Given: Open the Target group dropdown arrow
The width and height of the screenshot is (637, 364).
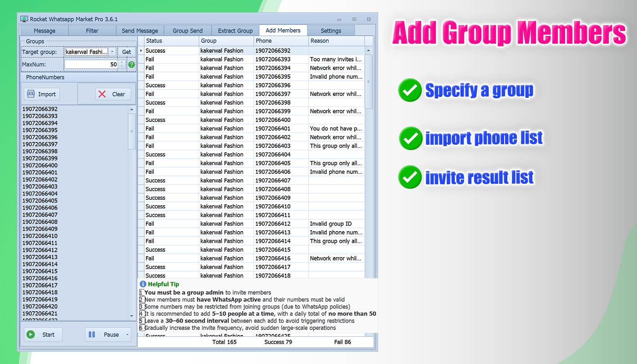Looking at the screenshot, I should point(112,52).
